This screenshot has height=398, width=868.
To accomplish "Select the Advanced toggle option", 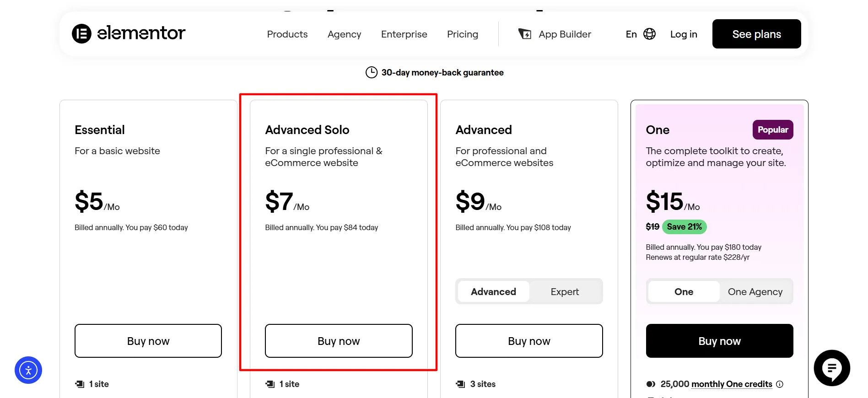I will pyautogui.click(x=493, y=292).
